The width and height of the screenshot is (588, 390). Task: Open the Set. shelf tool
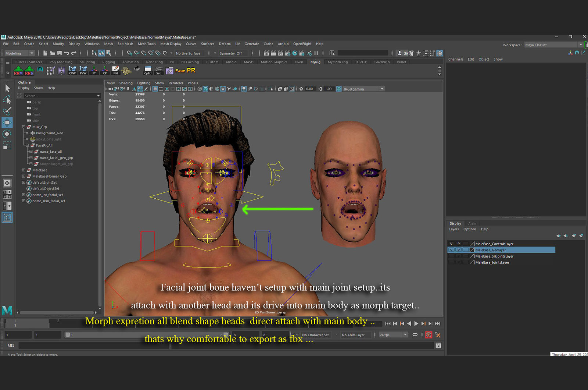click(x=159, y=71)
